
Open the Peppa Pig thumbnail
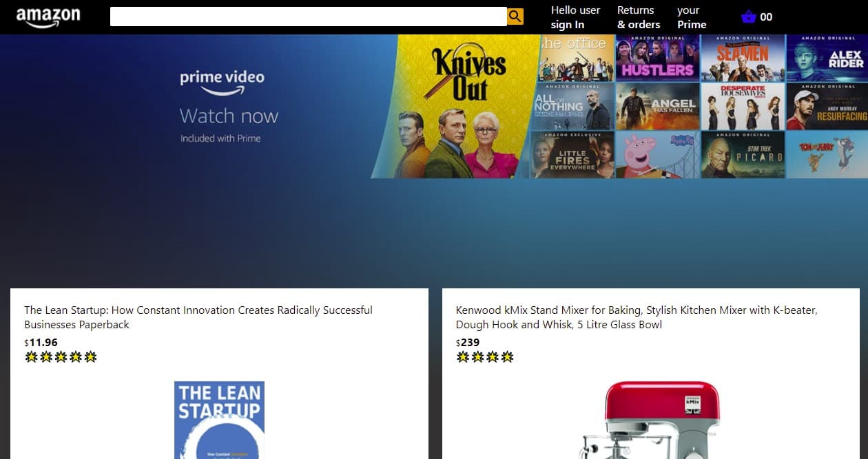click(657, 155)
